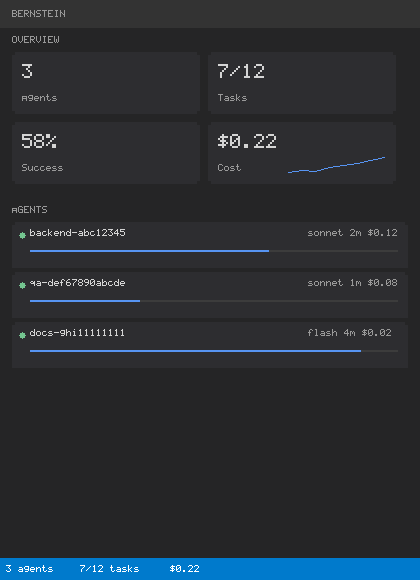Click 'flash 4m $0.02' details text
This screenshot has width=420, height=580.
tap(349, 333)
